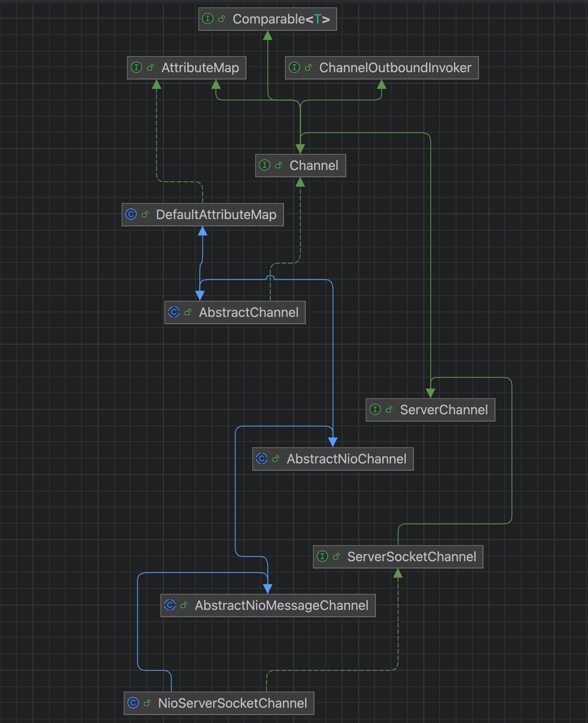Select the ServerSocketChannel interface node label
The image size is (588, 723).
tap(412, 557)
